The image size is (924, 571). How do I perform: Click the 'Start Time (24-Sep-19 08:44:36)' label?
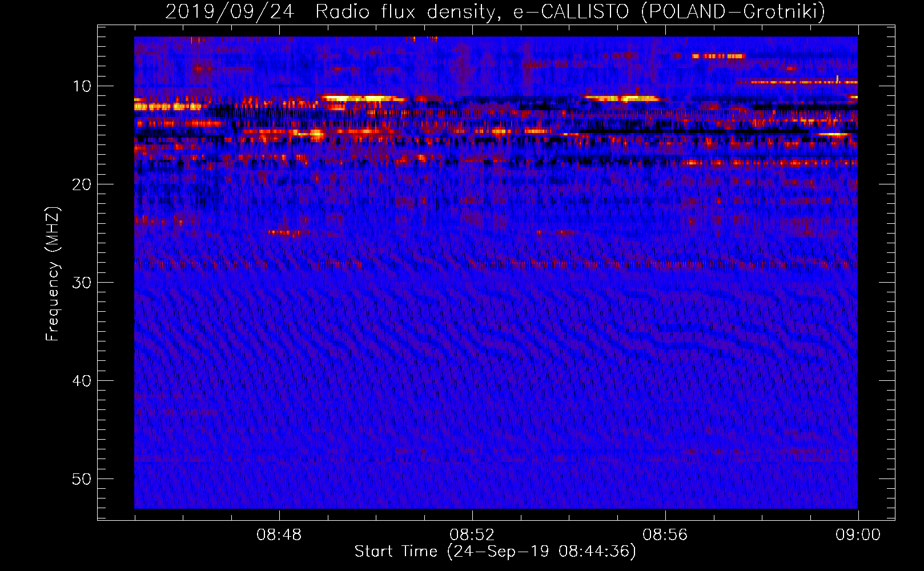[x=495, y=552]
